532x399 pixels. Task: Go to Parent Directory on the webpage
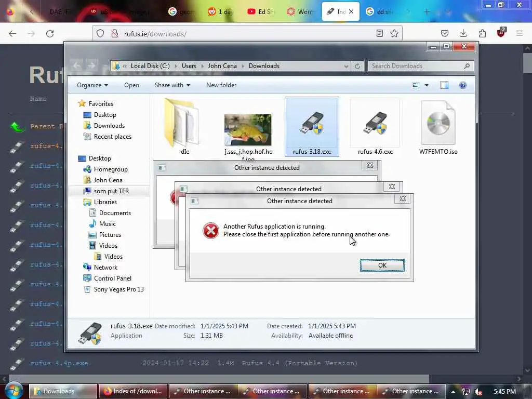coord(46,127)
